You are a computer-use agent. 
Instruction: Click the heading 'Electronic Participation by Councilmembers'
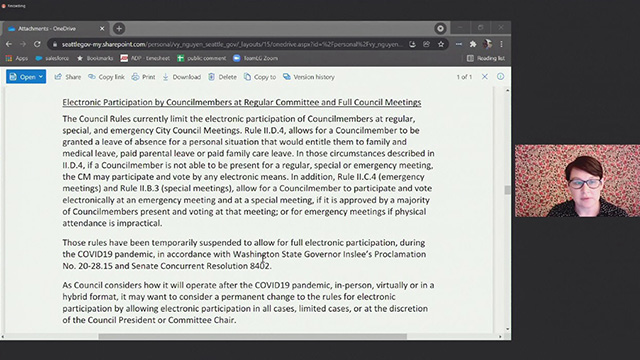147,102
